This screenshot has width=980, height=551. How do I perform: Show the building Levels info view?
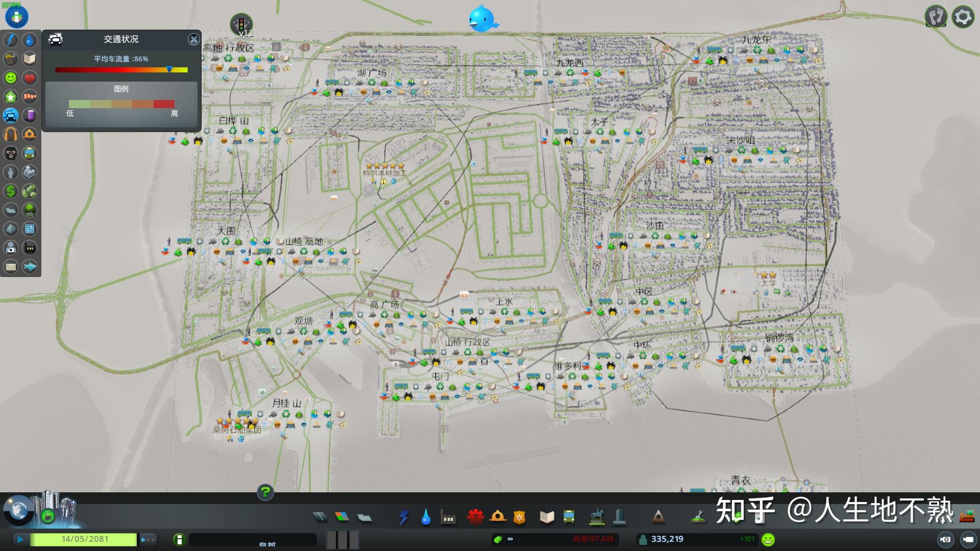[x=11, y=96]
